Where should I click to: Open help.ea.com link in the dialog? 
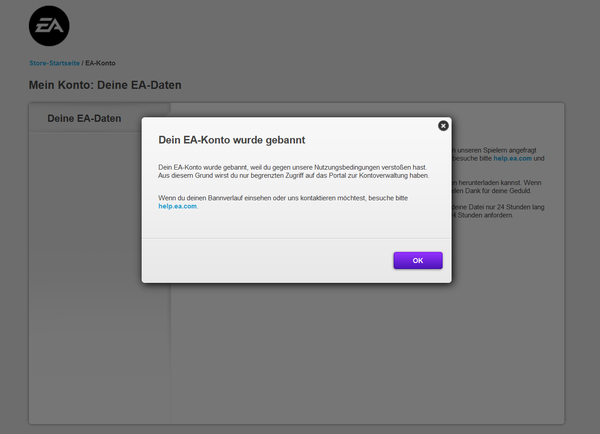point(178,206)
